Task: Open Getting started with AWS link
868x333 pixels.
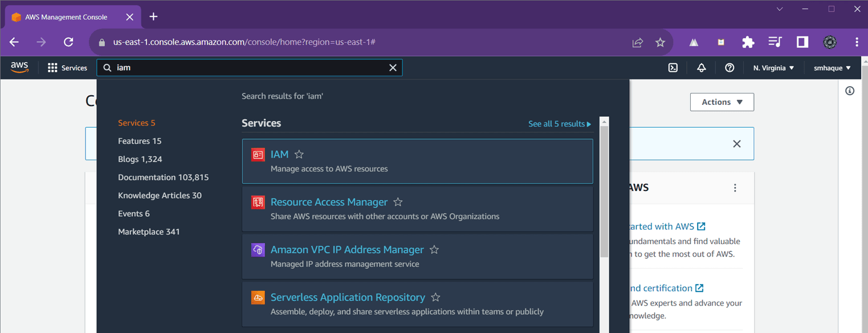Action: pos(667,226)
